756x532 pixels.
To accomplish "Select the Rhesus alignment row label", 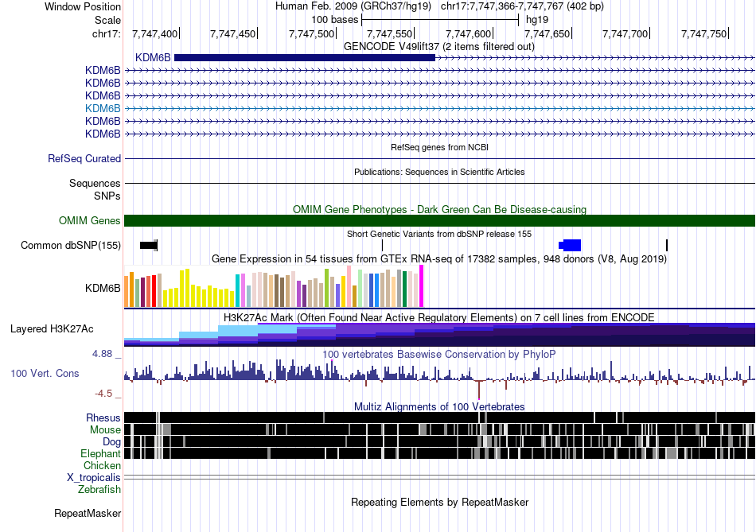I will 103,417.
